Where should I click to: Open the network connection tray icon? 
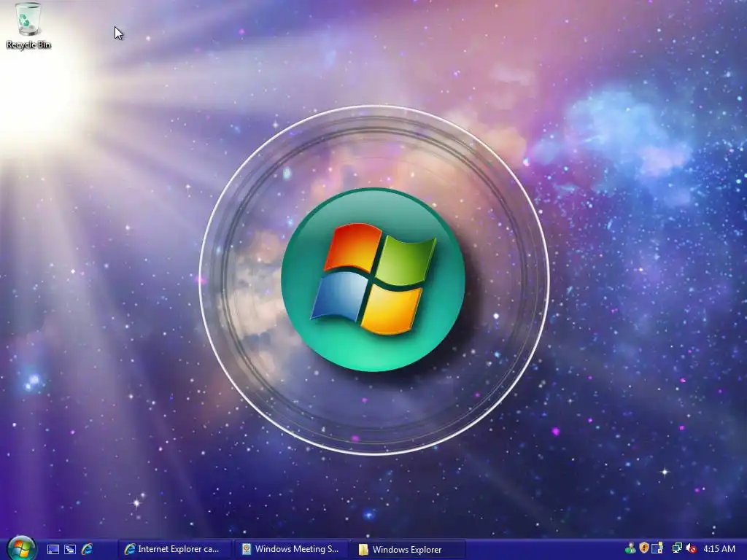[677, 548]
